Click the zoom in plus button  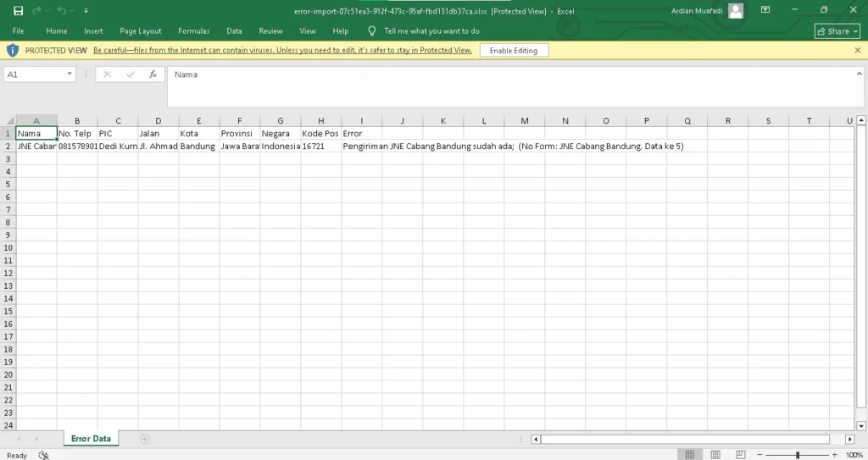tap(835, 454)
